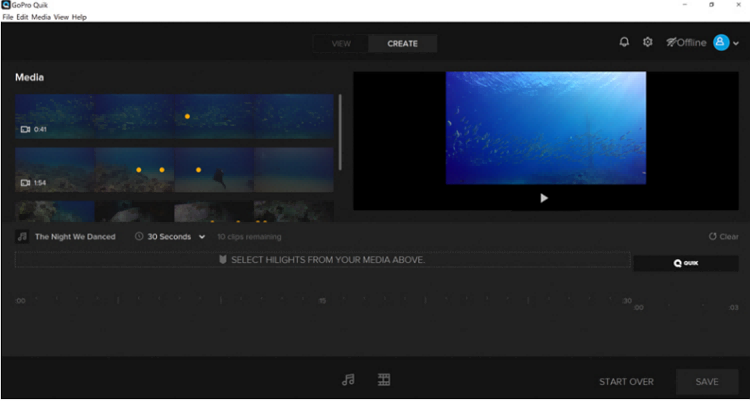Open the Edit menu
This screenshot has height=401, width=750.
click(22, 17)
